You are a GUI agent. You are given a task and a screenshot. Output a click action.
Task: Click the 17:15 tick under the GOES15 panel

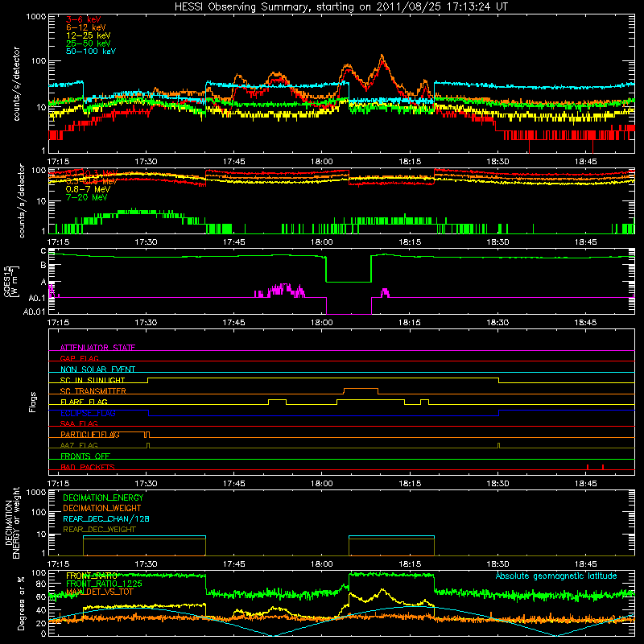(58, 322)
